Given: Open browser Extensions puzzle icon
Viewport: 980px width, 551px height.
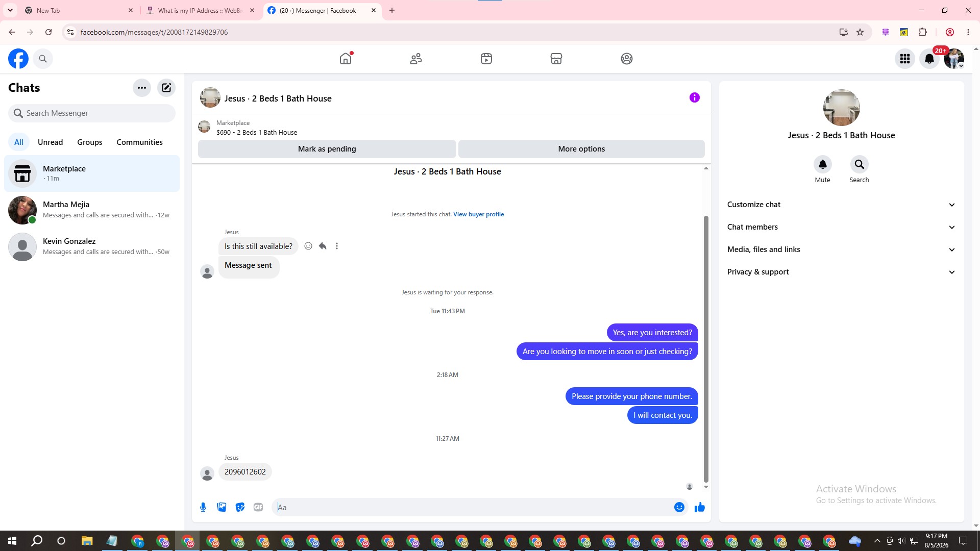Looking at the screenshot, I should click(922, 32).
